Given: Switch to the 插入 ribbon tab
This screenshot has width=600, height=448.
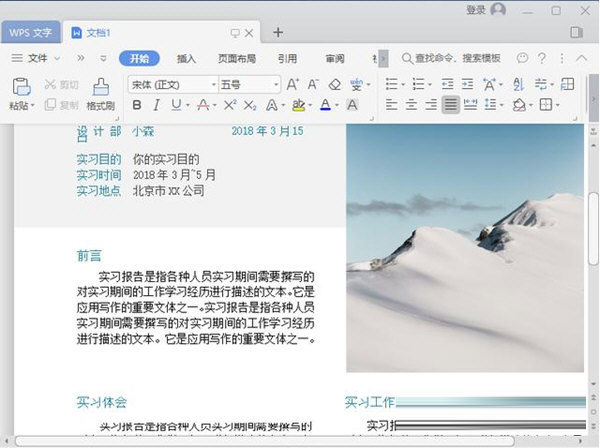Looking at the screenshot, I should 186,58.
